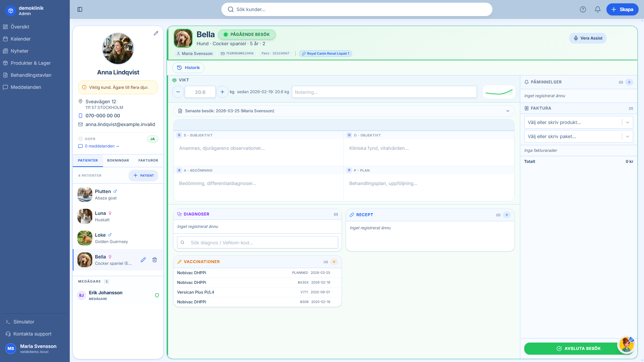Add a reminder in Påminnelser panel

(x=629, y=82)
